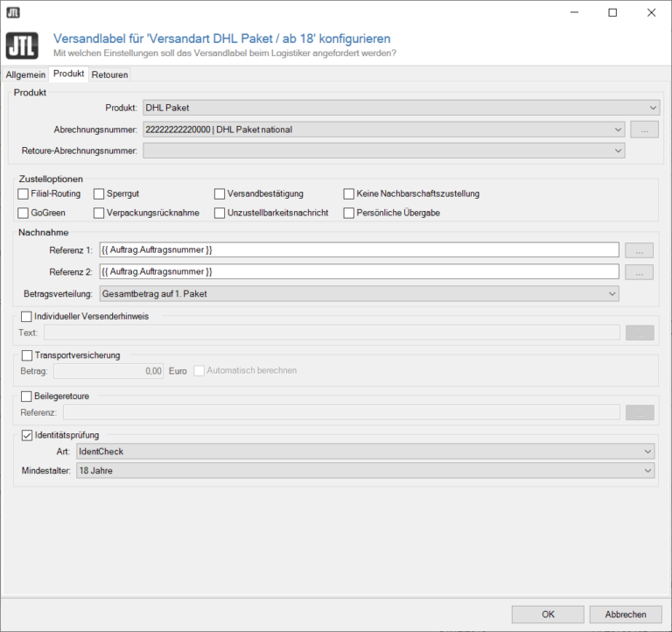Open the Produkt dropdown showing DHL Paket

pyautogui.click(x=400, y=108)
